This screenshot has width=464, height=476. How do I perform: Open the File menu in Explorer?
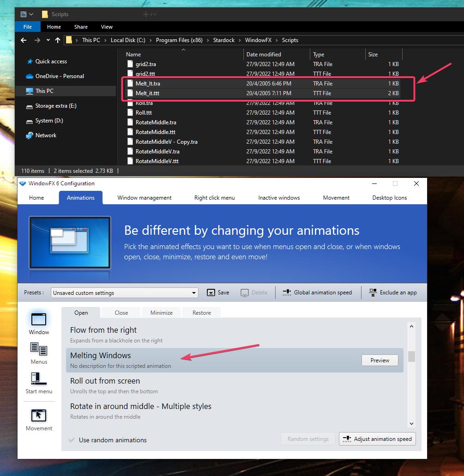(x=28, y=27)
